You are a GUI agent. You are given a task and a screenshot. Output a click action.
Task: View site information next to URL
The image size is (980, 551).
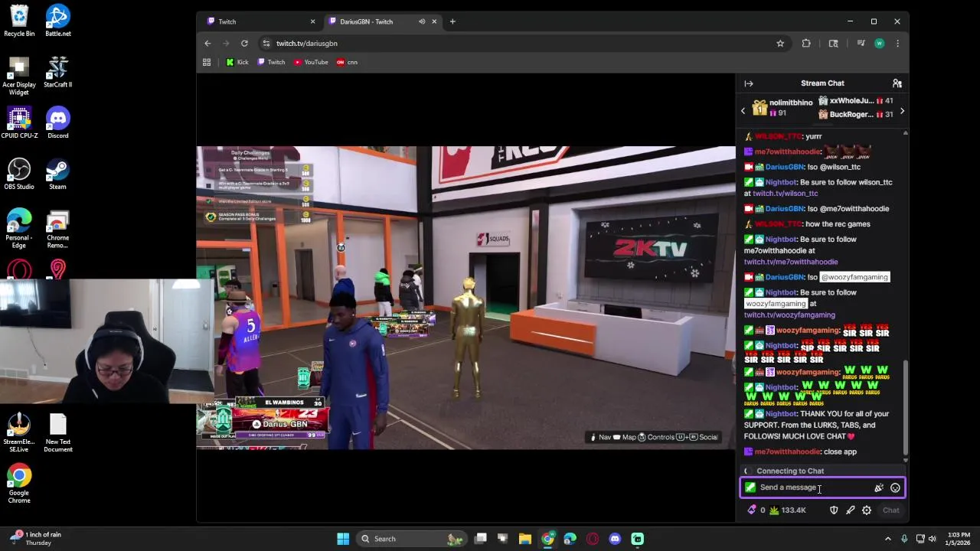(x=266, y=44)
